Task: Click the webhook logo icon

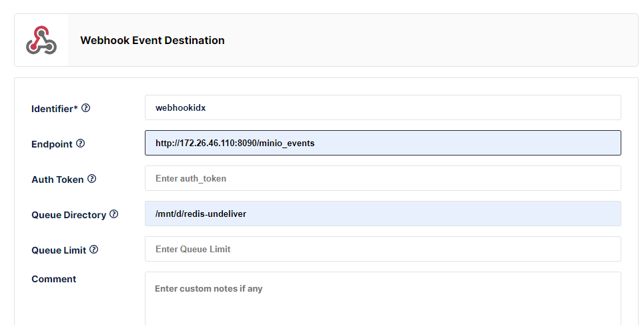Action: pyautogui.click(x=41, y=40)
